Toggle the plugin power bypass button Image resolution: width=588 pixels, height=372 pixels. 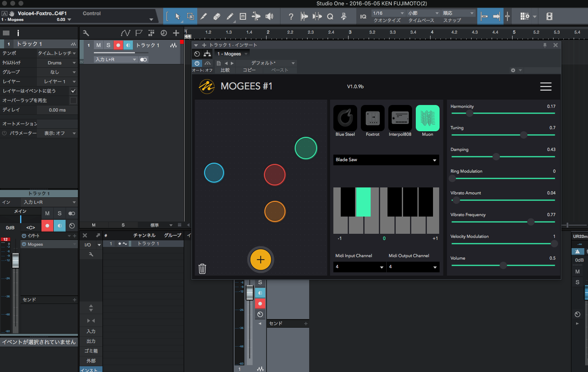pyautogui.click(x=197, y=63)
